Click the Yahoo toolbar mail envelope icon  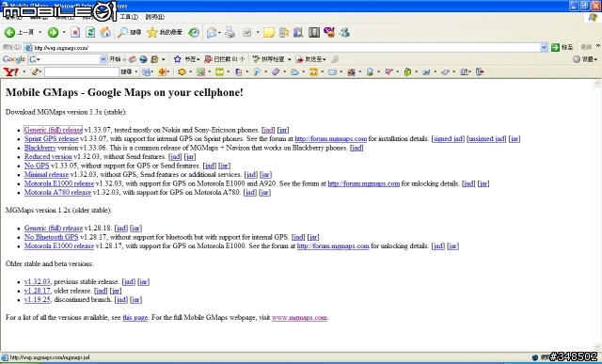[332, 71]
